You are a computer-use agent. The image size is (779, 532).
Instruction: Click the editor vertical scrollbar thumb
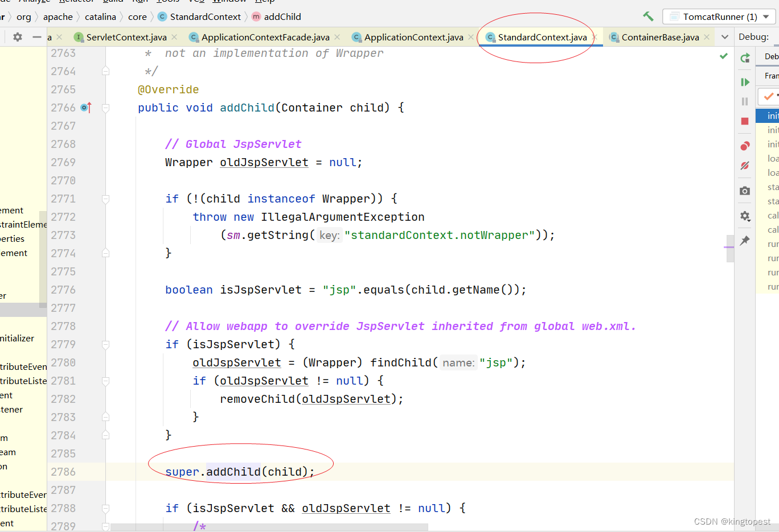point(730,249)
